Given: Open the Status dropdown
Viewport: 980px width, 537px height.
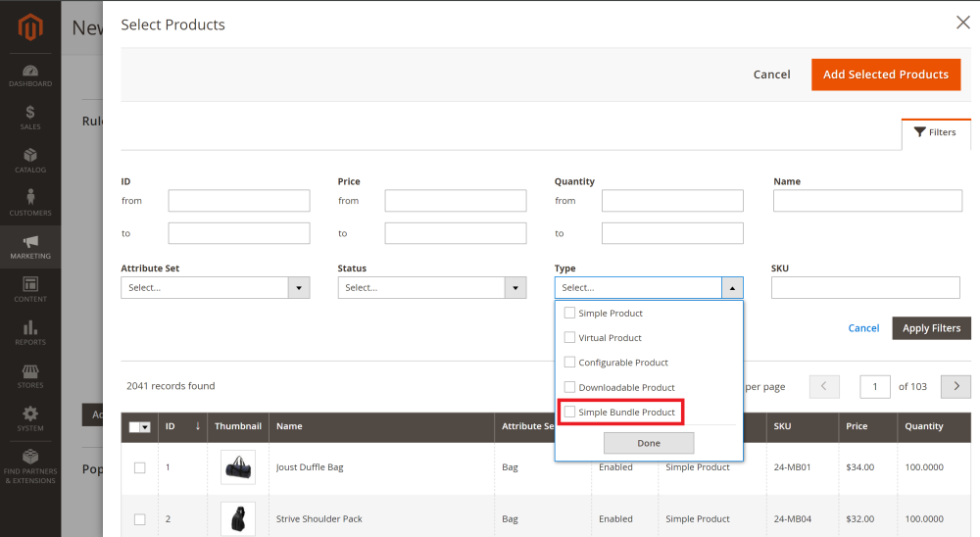Looking at the screenshot, I should coord(432,287).
